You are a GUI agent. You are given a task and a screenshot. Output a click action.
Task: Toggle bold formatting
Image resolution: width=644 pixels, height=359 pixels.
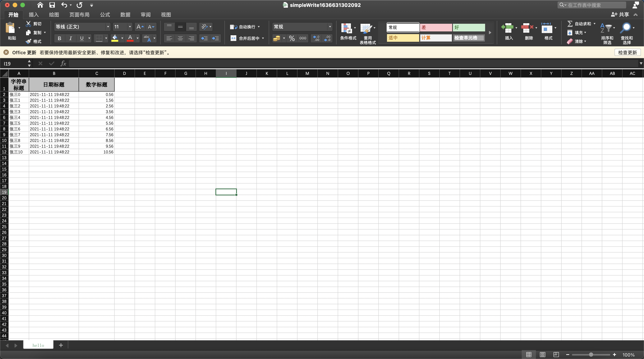click(59, 38)
